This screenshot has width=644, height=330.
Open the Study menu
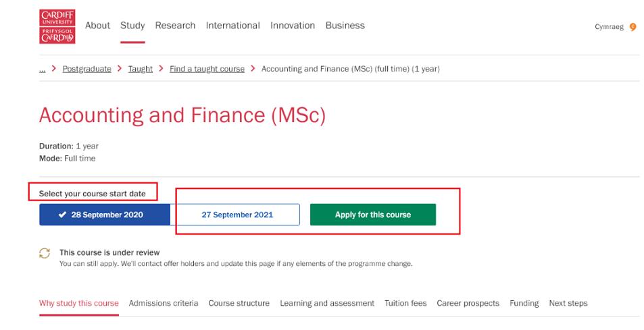pos(132,26)
